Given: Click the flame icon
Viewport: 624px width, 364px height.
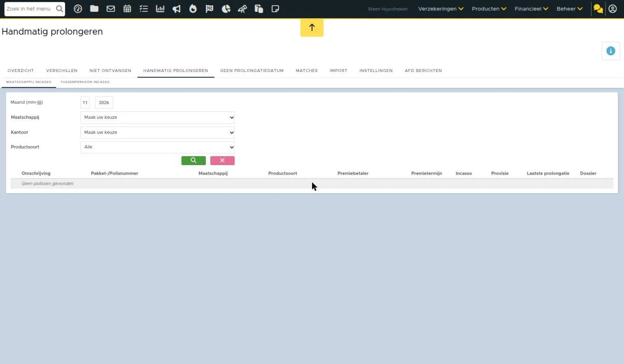Looking at the screenshot, I should pos(193,9).
